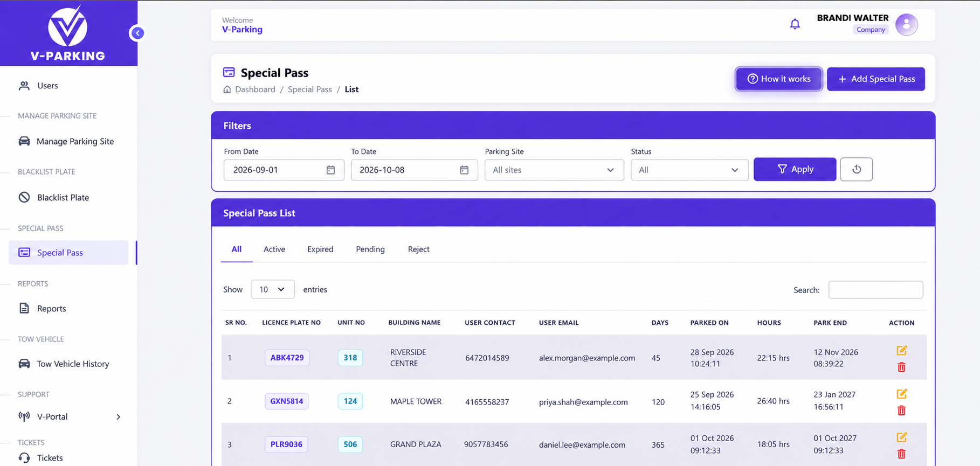Reset the filters with the refresh button
The image size is (980, 466).
[856, 169]
